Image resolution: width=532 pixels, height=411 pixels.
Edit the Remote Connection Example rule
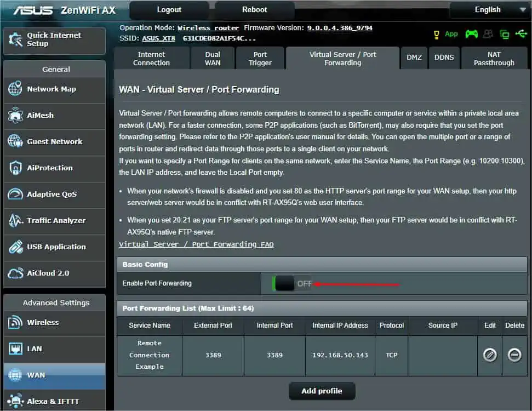coord(489,355)
